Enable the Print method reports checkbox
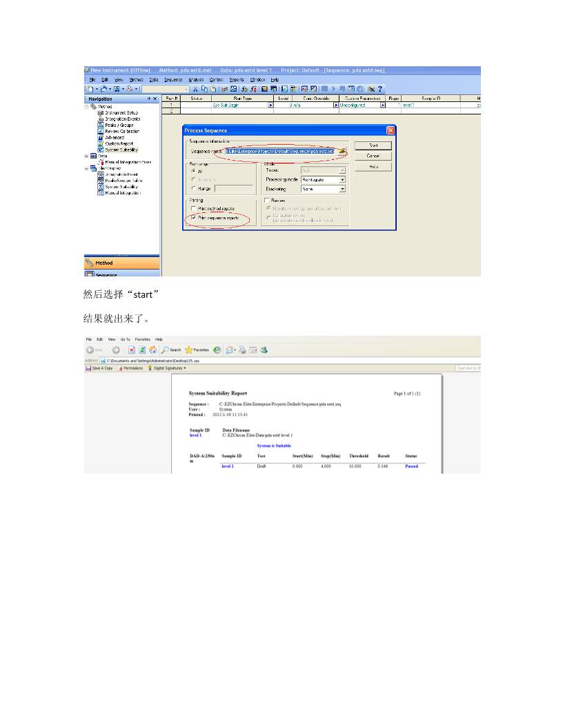The image size is (563, 728). [x=193, y=208]
